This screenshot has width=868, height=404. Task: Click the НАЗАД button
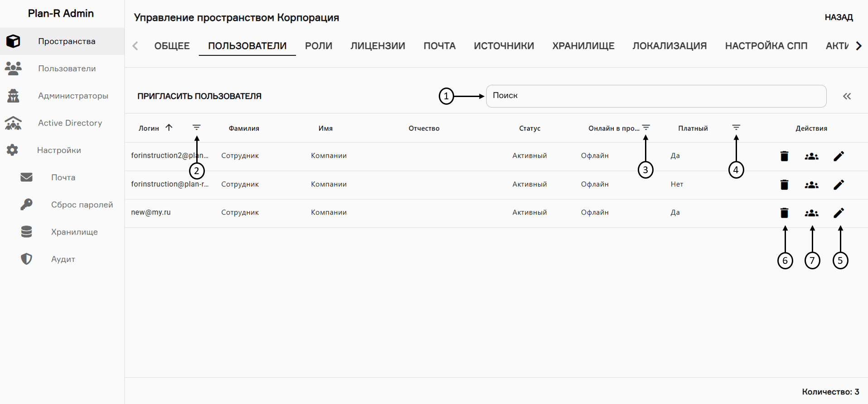click(x=839, y=17)
